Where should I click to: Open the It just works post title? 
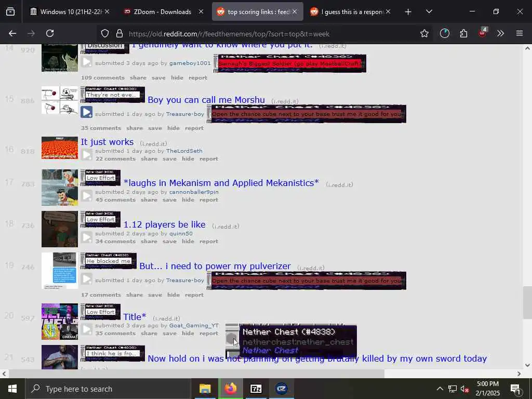107,142
